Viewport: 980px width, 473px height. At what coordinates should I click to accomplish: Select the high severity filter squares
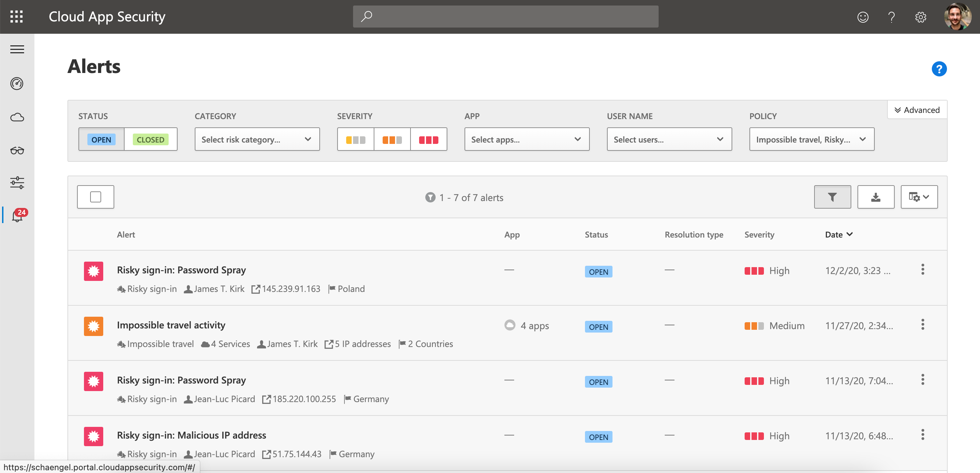pos(429,139)
